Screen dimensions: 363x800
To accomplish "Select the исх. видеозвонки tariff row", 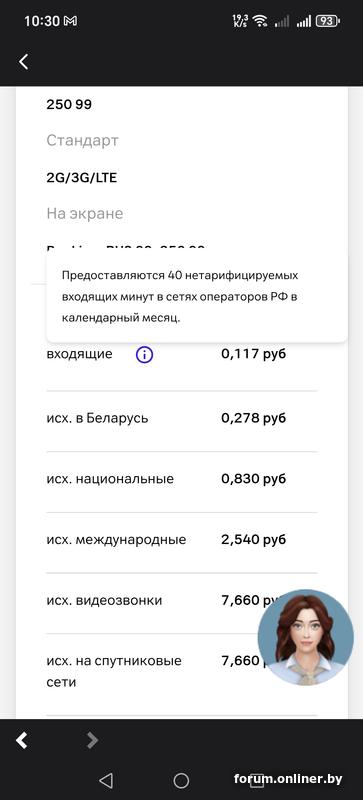I will [x=181, y=601].
